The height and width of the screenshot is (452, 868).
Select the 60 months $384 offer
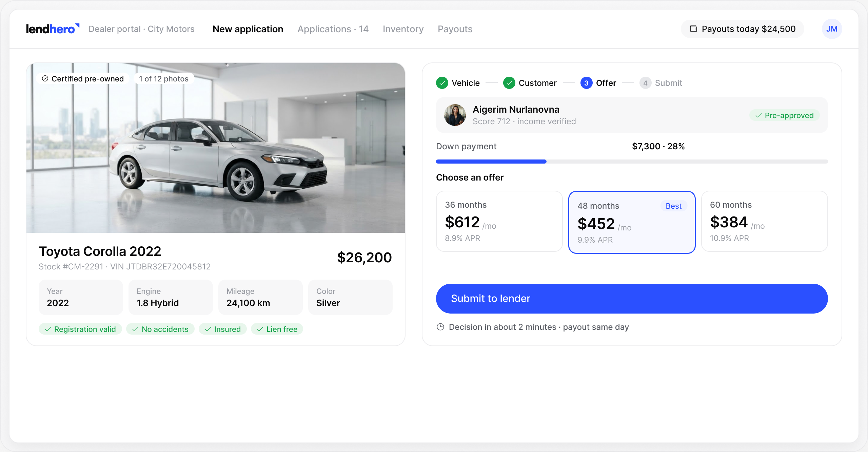point(764,221)
